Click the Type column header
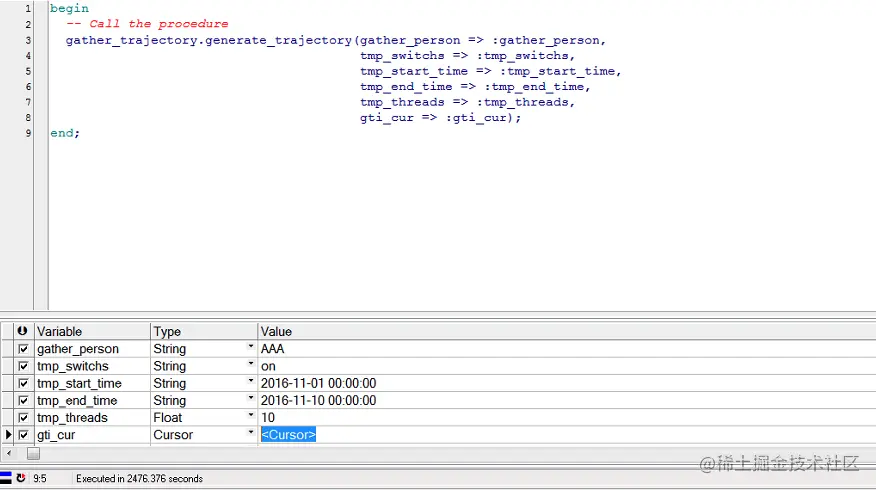Image resolution: width=876 pixels, height=490 pixels. tap(204, 331)
